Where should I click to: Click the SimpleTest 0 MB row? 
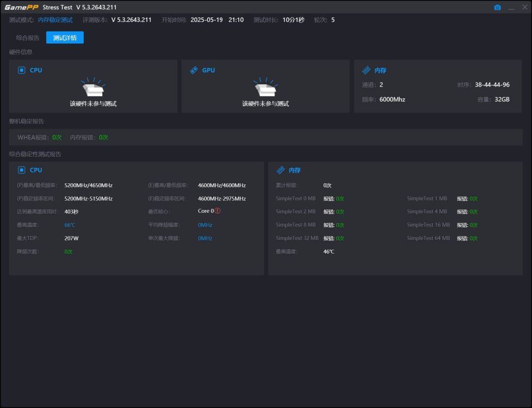[x=310, y=199]
